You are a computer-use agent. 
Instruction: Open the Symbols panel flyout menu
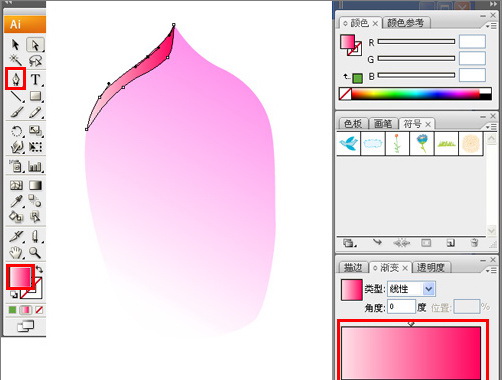[491, 127]
